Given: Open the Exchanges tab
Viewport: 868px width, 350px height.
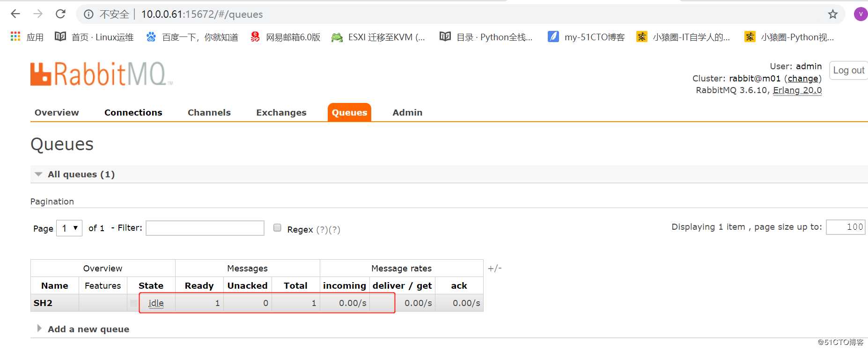Looking at the screenshot, I should tap(281, 112).
